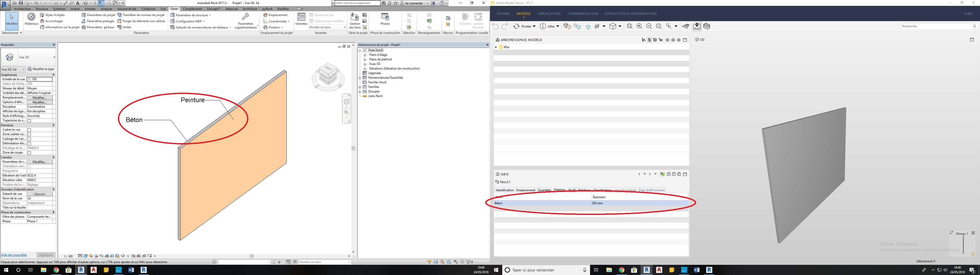Expand Familles in project browser
Viewport: 980px width, 275px height.
[x=360, y=87]
